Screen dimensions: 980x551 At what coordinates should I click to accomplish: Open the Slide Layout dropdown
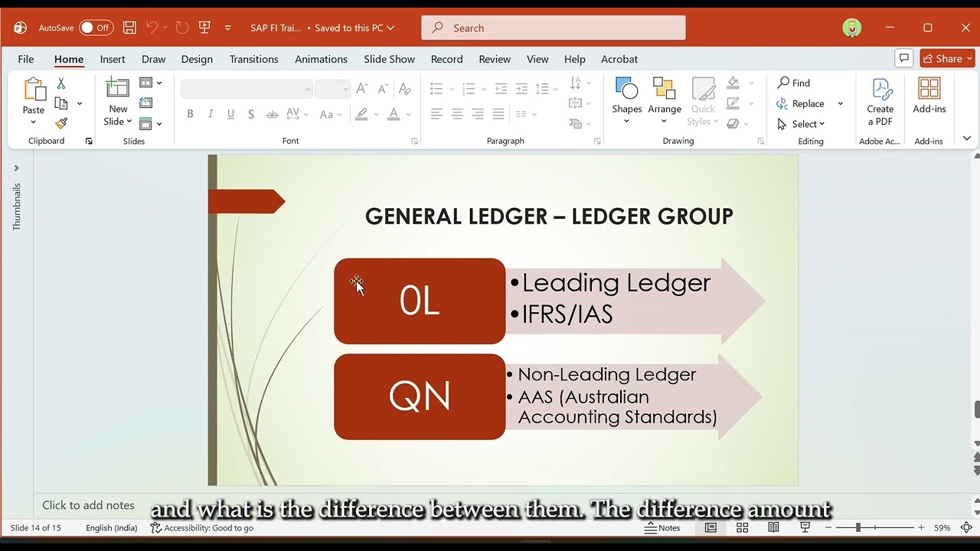click(x=151, y=83)
